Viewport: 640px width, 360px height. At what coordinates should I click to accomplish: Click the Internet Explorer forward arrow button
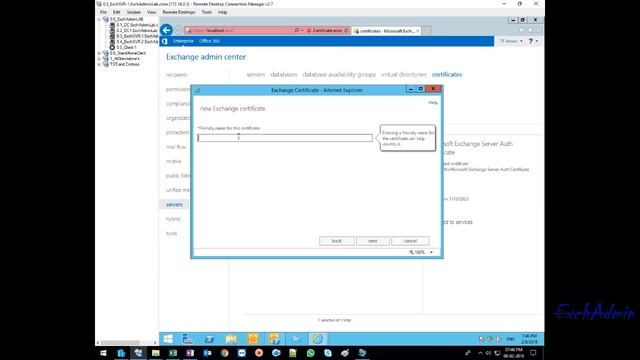[x=178, y=30]
